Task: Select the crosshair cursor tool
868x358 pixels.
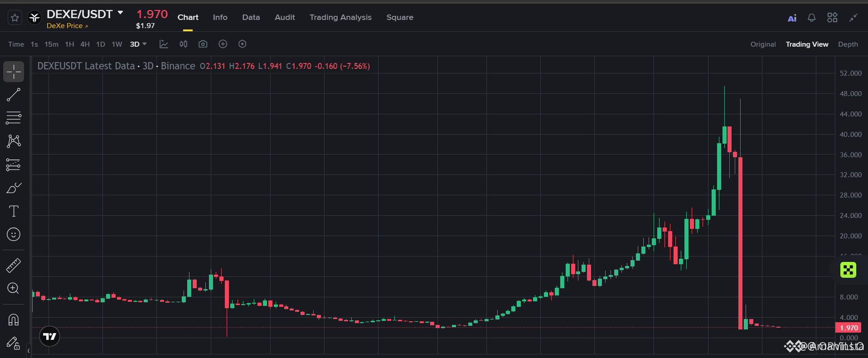Action: [14, 72]
